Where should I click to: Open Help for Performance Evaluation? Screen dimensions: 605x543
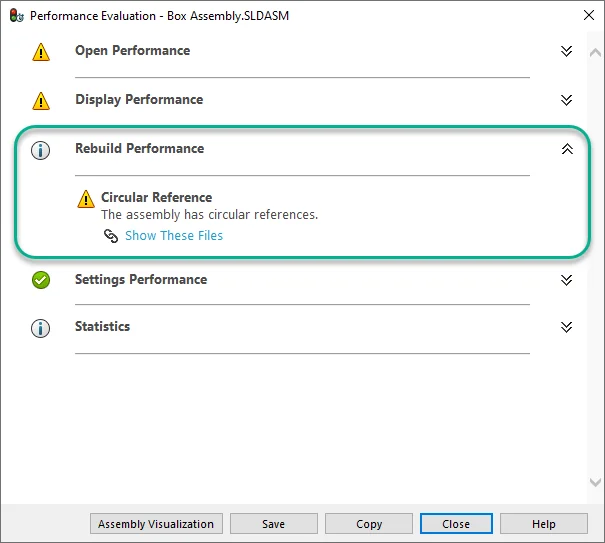pyautogui.click(x=543, y=524)
